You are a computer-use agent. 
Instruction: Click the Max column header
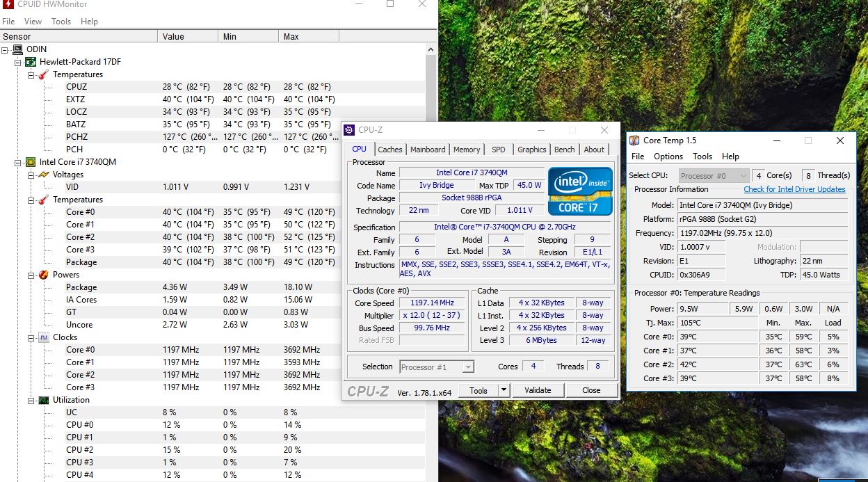[x=309, y=36]
